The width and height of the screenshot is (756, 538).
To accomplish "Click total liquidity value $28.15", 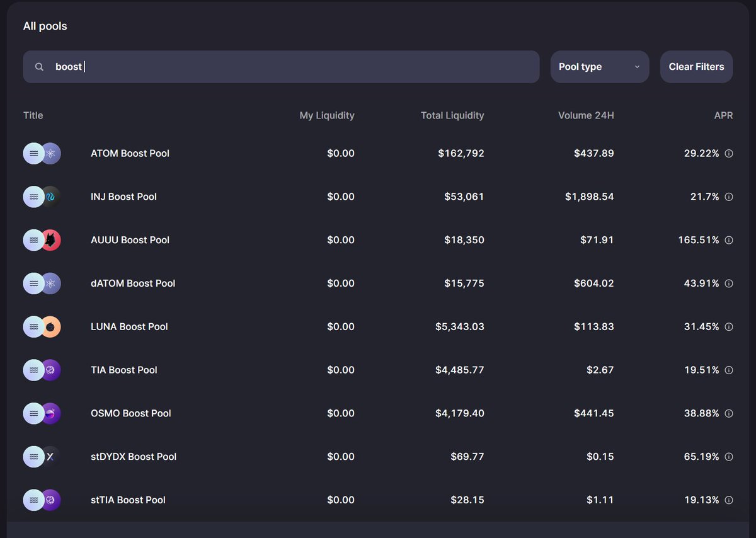I will 467,500.
